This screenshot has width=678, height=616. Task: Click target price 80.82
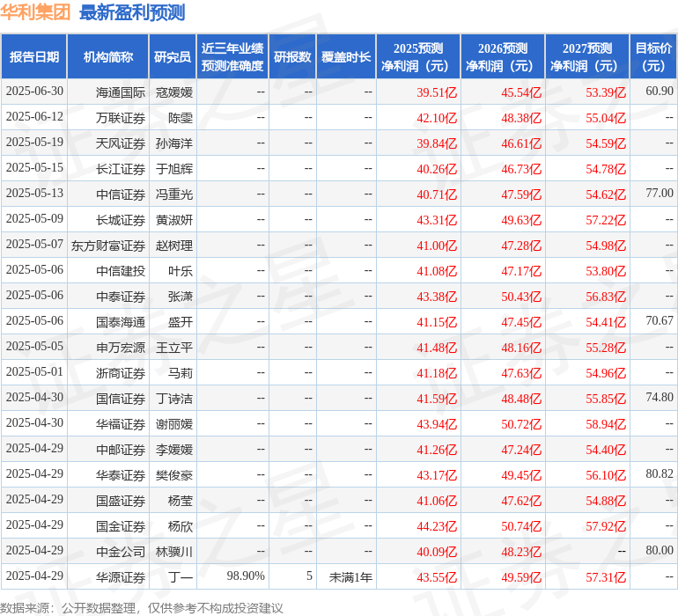660,473
